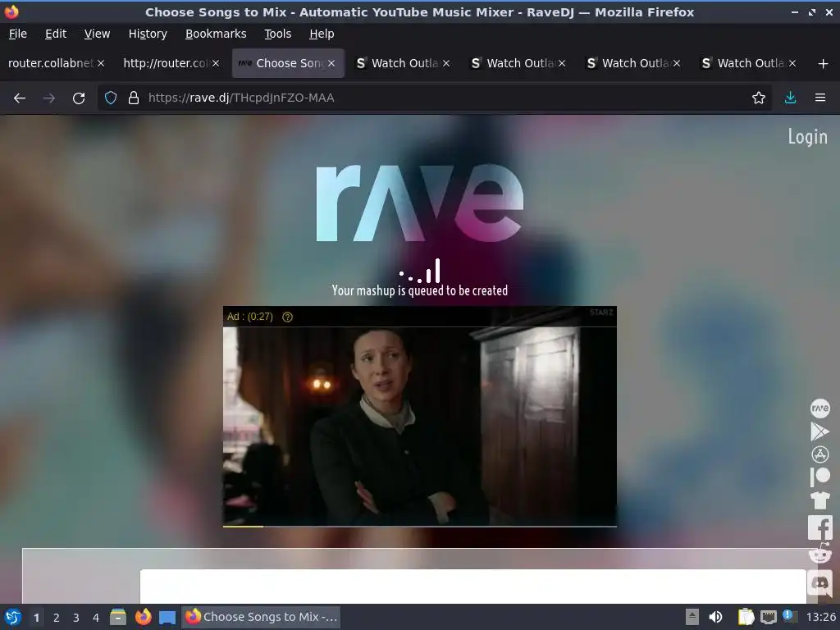Screen dimensions: 840x630
Task: Open the Facebook icon link
Action: click(x=819, y=527)
